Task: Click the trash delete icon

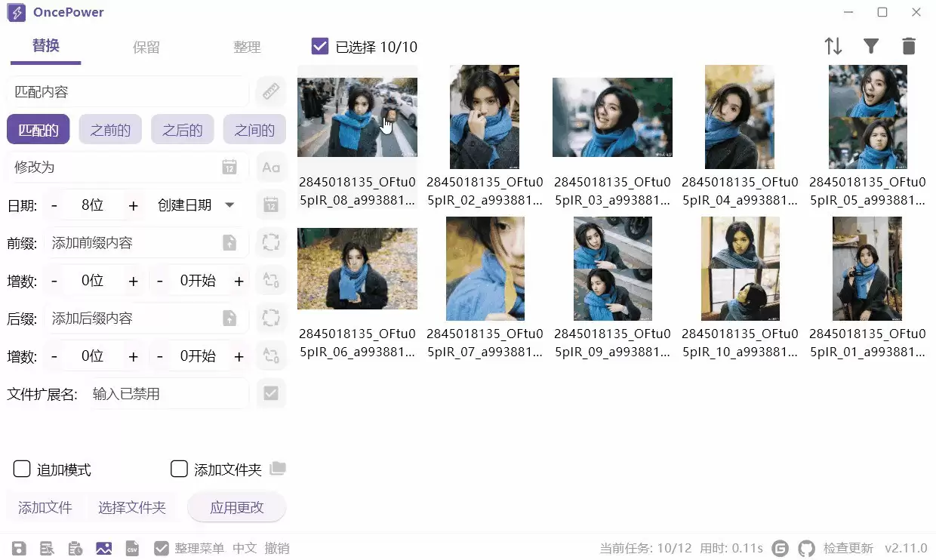Action: (909, 46)
